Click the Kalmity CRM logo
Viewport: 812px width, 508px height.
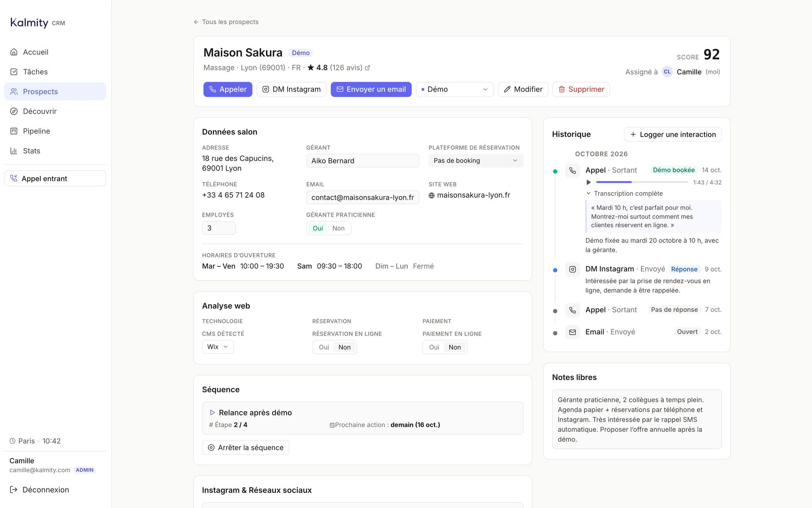[38, 22]
